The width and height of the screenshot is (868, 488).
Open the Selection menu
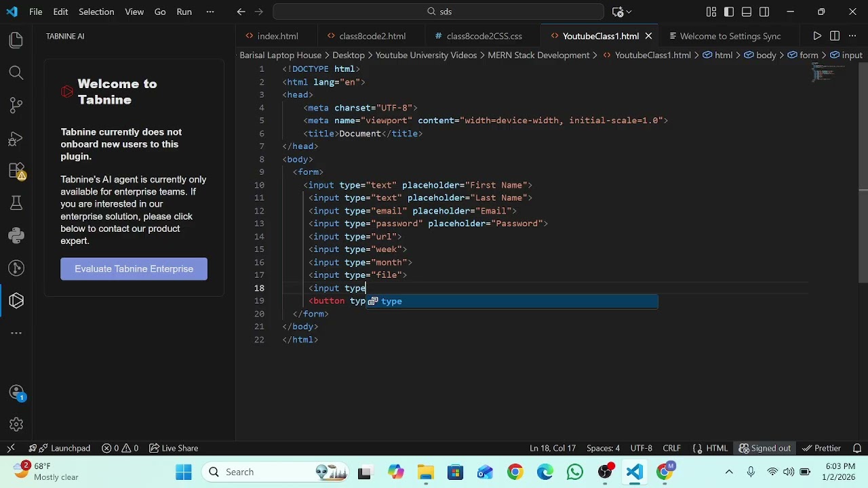click(96, 12)
